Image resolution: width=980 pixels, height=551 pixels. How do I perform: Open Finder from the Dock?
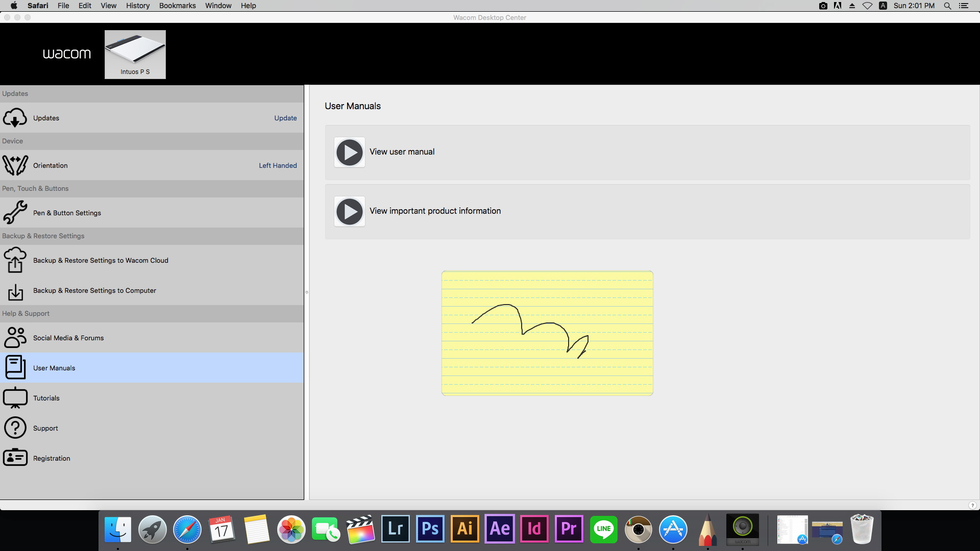coord(118,529)
